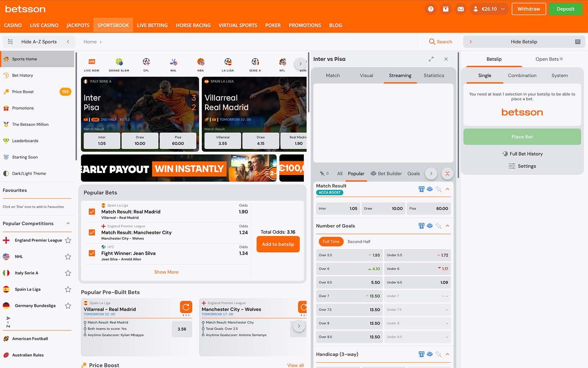
Task: Star England Premier League as a favourite
Action: pyautogui.click(x=68, y=240)
